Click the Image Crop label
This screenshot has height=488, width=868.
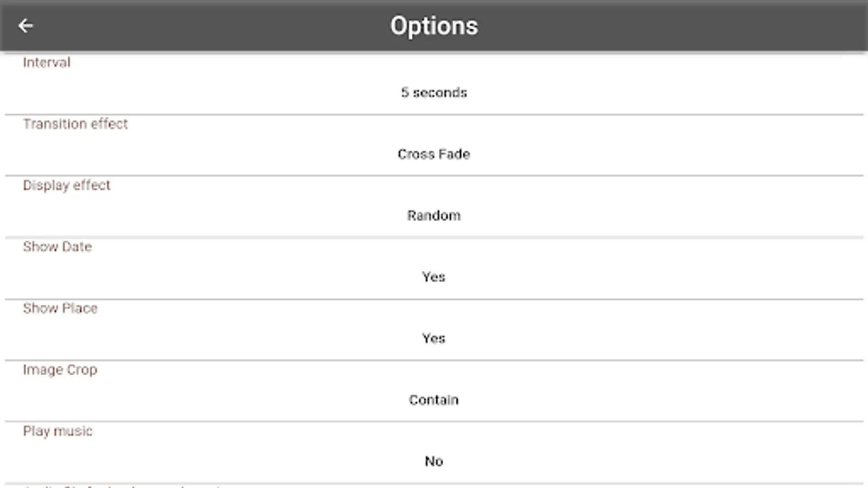point(60,370)
